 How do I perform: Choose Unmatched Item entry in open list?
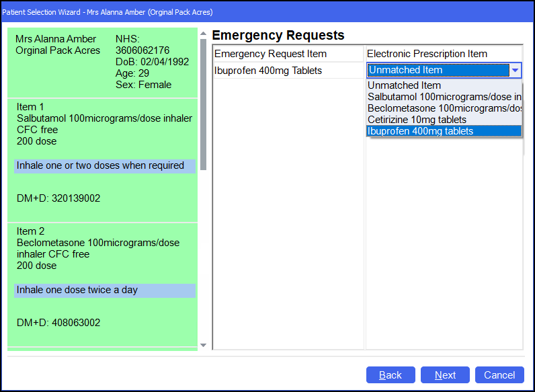pos(405,85)
